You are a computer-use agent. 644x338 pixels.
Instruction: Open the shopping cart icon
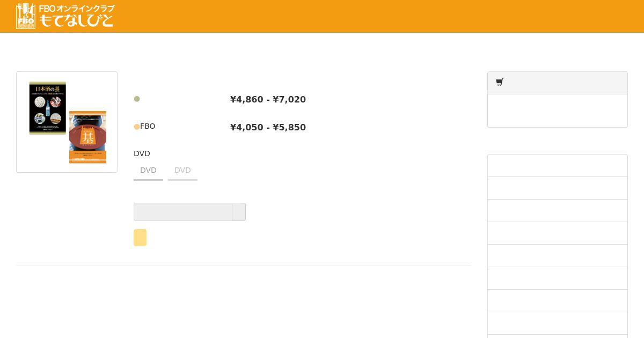point(500,83)
